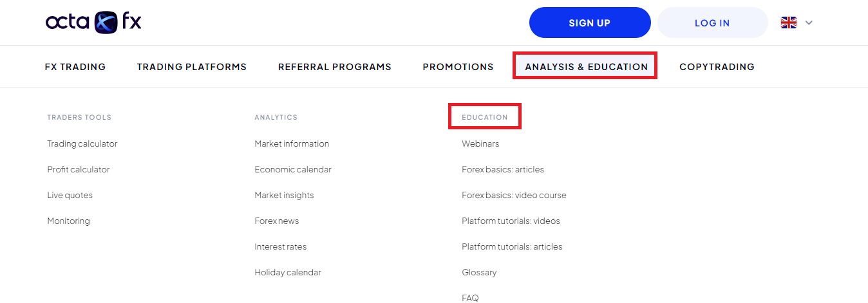Image resolution: width=868 pixels, height=303 pixels.
Task: Click the UK flag language icon
Action: click(x=789, y=23)
